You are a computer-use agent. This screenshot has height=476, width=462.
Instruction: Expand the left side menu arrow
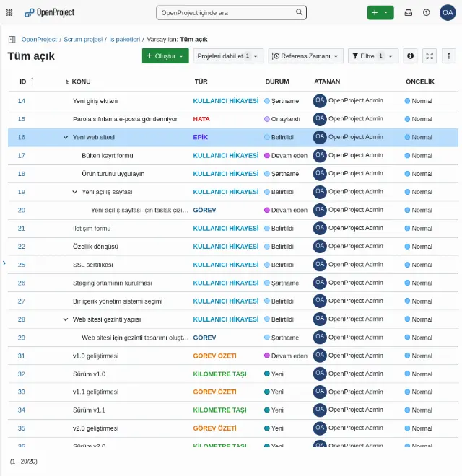(x=4, y=263)
